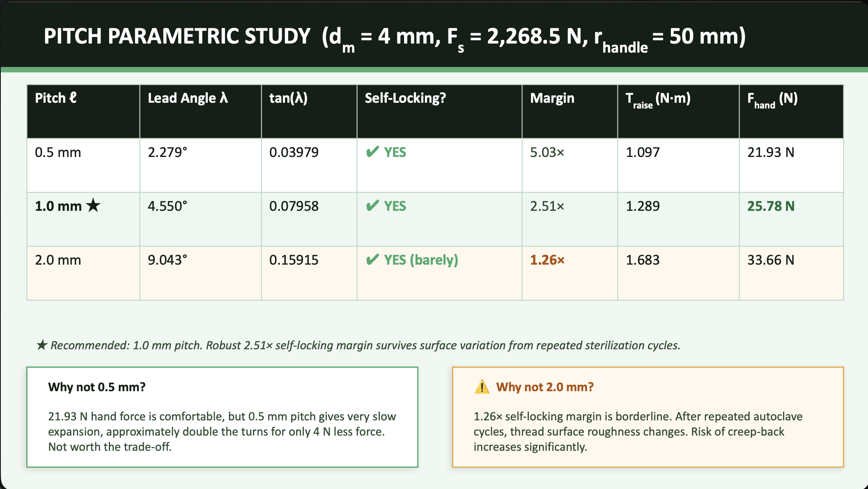This screenshot has height=489, width=868.
Task: Click the checkmark beside YES (barely)
Action: pyautogui.click(x=372, y=259)
